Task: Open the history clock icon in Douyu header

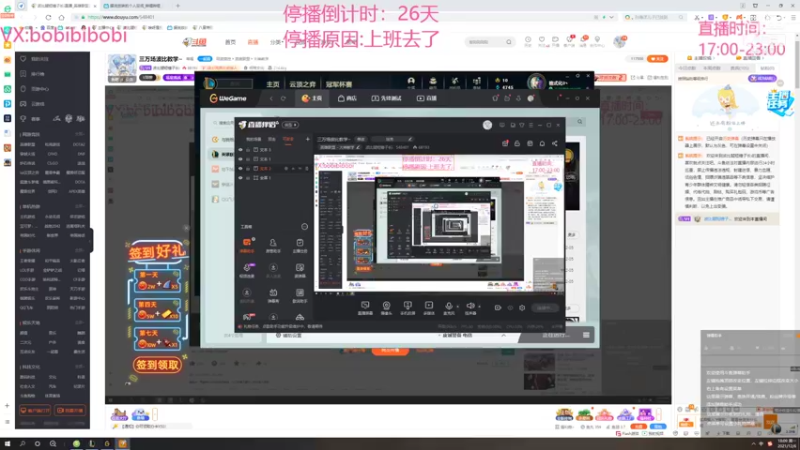Action: pyautogui.click(x=528, y=40)
